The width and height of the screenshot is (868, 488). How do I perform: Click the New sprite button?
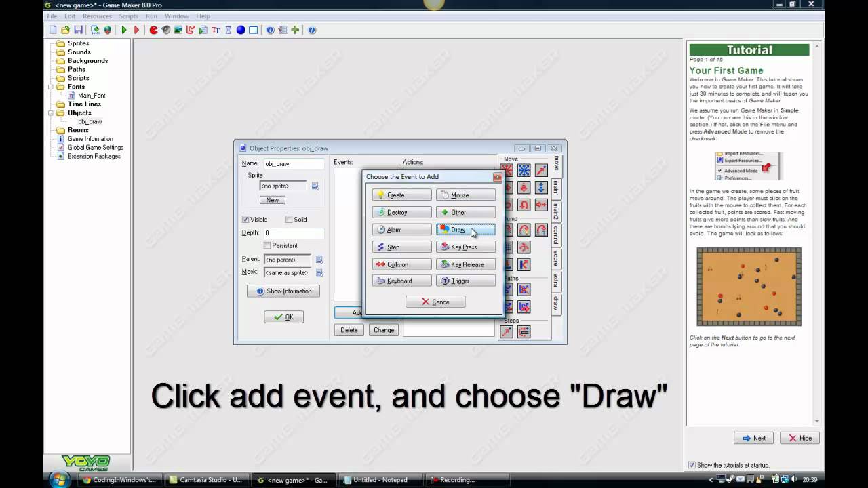pos(273,200)
